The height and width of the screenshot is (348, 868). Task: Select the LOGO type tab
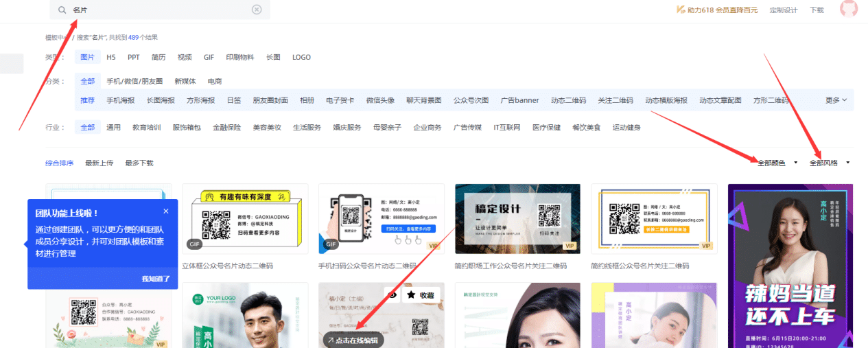pos(301,58)
